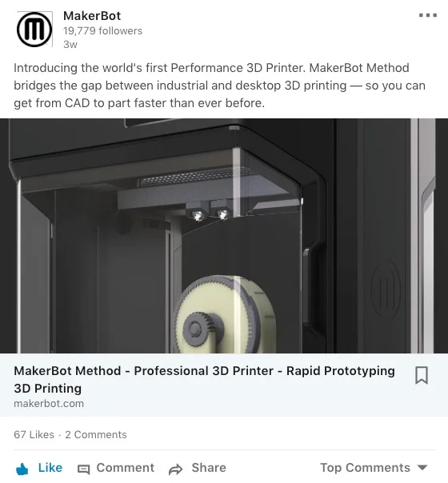The height and width of the screenshot is (483, 448).
Task: Open the MakerBot logo avatar
Action: pyautogui.click(x=34, y=30)
